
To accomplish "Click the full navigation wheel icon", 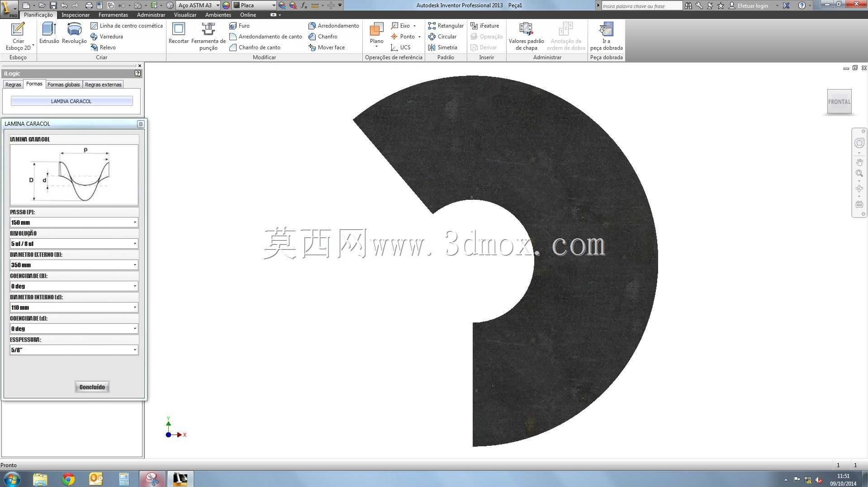I will coord(859,143).
